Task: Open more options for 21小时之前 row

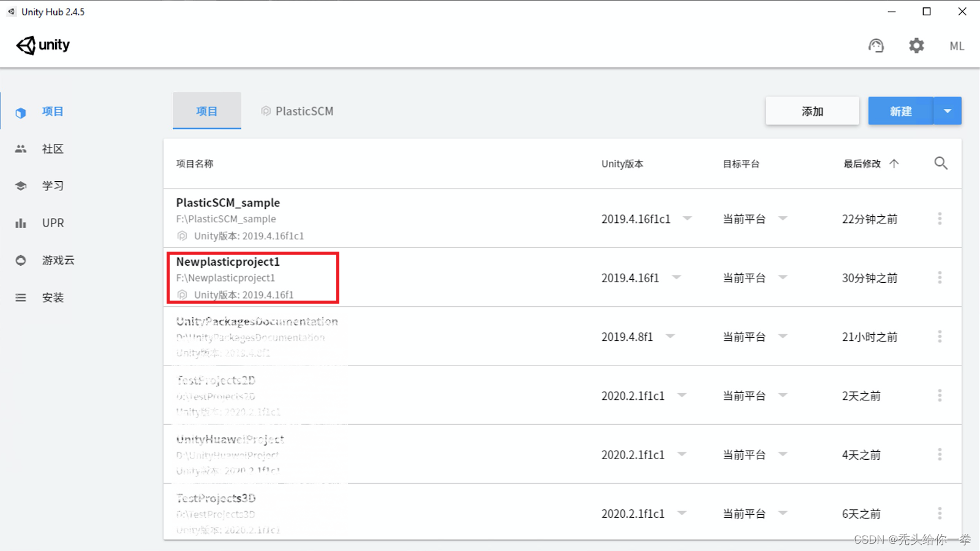Action: [x=940, y=336]
